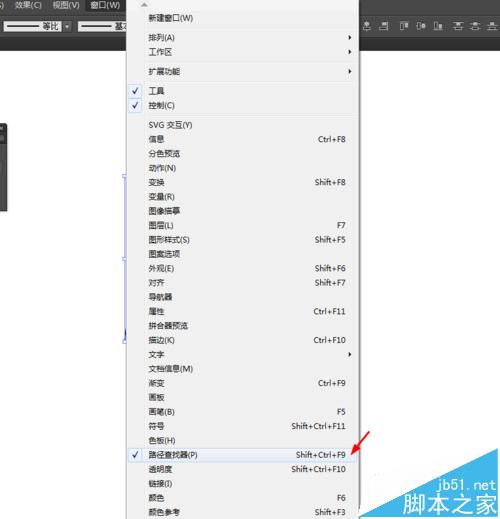Open the 分色预览 panel
The image size is (500, 519).
coord(243,153)
